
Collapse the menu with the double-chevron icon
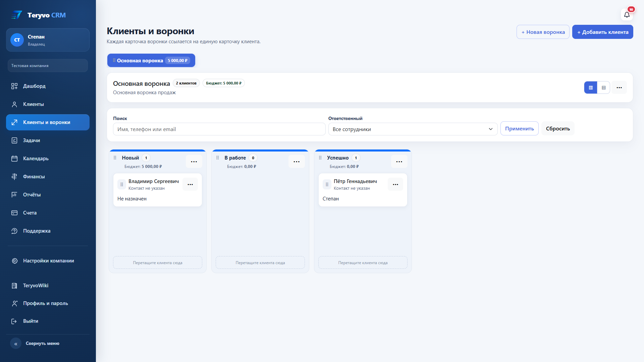coord(16,344)
